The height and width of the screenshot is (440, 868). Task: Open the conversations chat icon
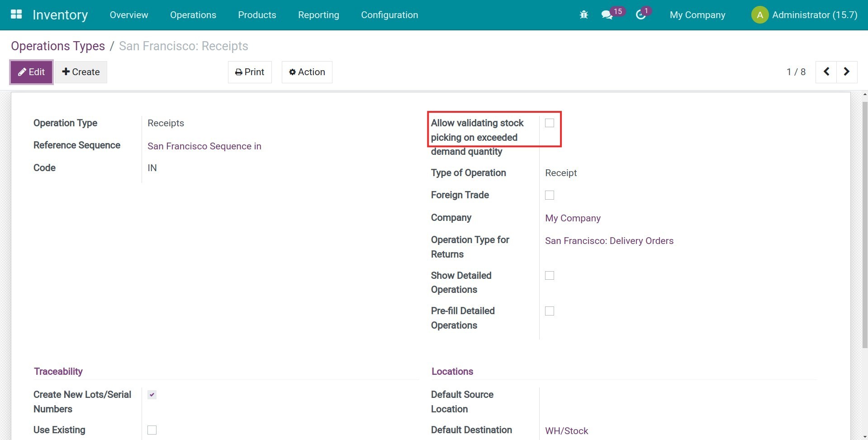click(x=607, y=15)
